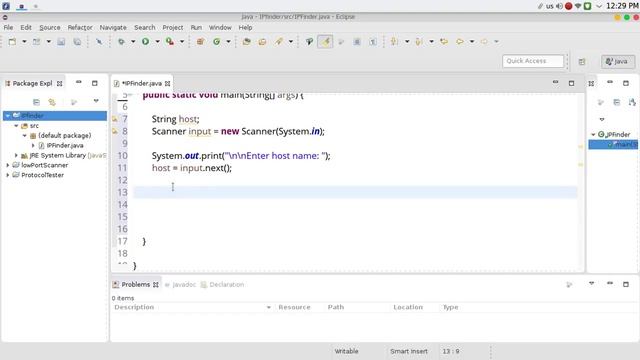Click Collapse All in Package Explorer
Image resolution: width=640 pixels, height=360 pixels.
point(36,102)
